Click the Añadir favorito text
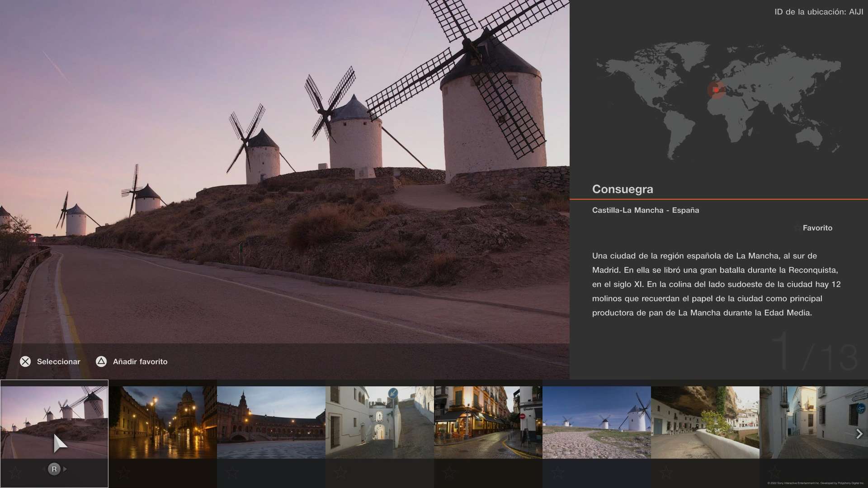868x488 pixels. pyautogui.click(x=140, y=361)
